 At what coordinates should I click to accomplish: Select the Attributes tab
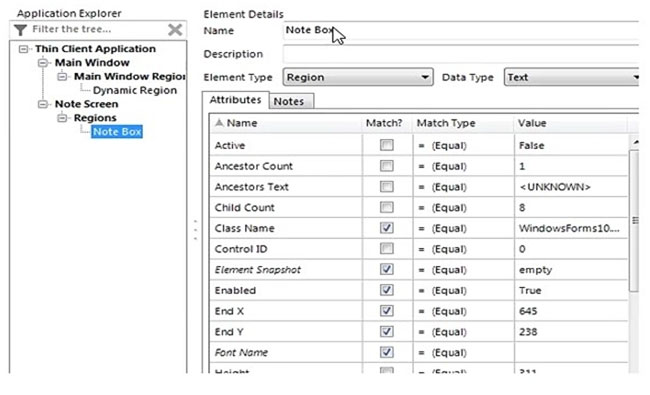(x=235, y=100)
